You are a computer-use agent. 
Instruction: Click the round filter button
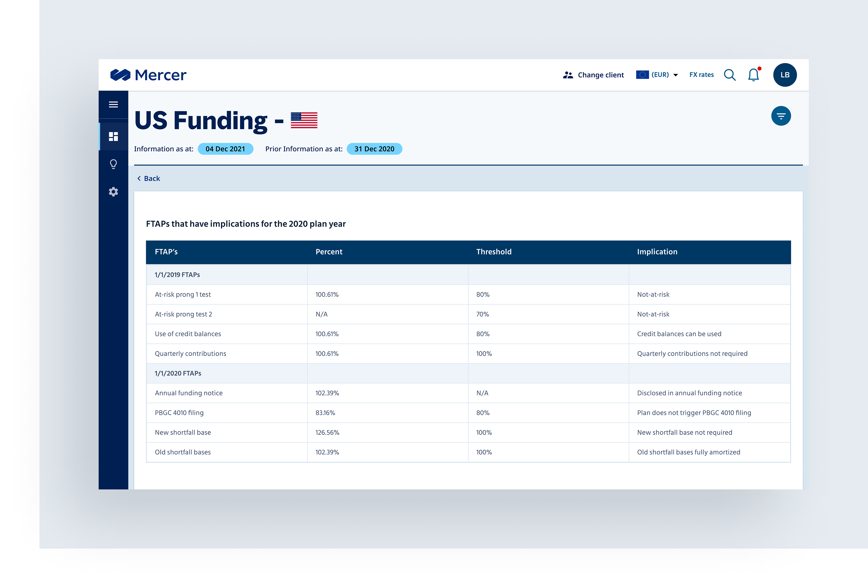tap(781, 116)
